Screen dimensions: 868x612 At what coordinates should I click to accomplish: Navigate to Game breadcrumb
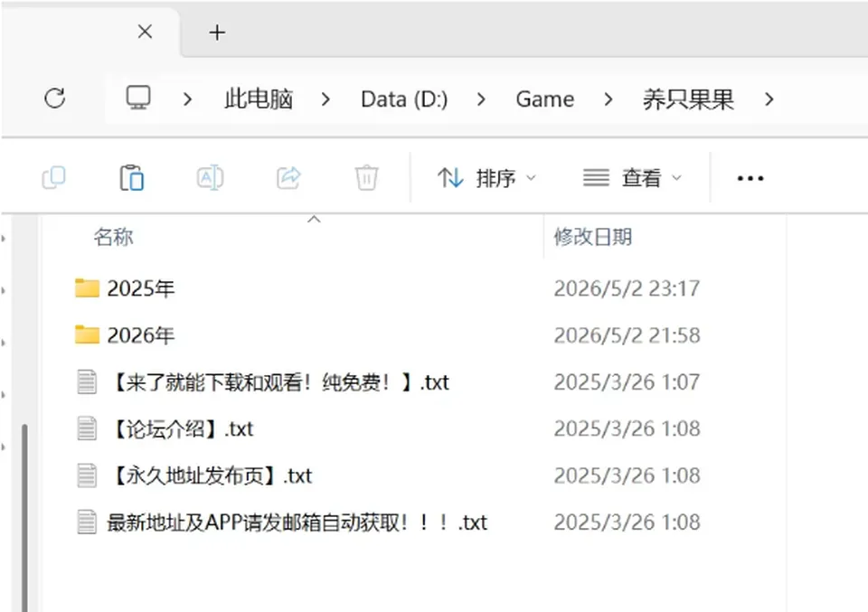coord(545,99)
